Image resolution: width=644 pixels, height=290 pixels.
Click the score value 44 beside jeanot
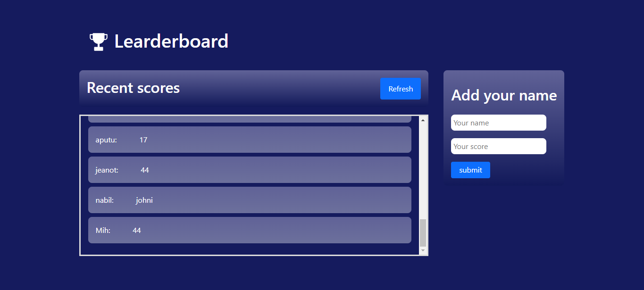144,170
